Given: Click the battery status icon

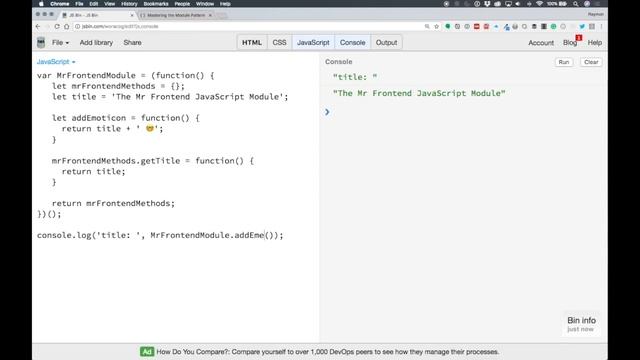Looking at the screenshot, I should (562, 4).
